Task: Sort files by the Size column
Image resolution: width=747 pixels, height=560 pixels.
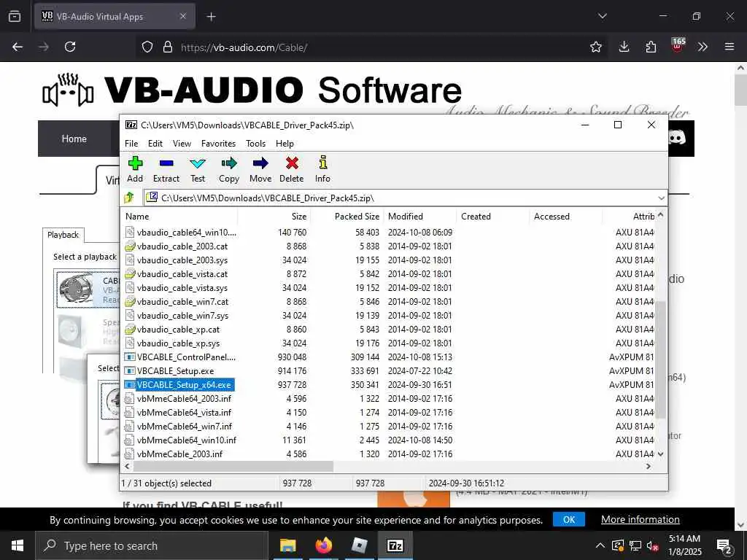Action: coord(274,216)
